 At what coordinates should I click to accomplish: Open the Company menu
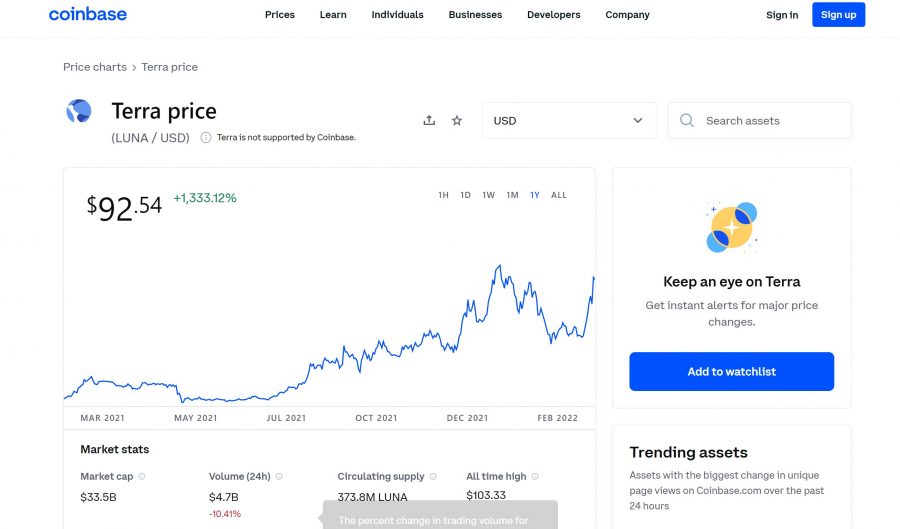coord(627,15)
